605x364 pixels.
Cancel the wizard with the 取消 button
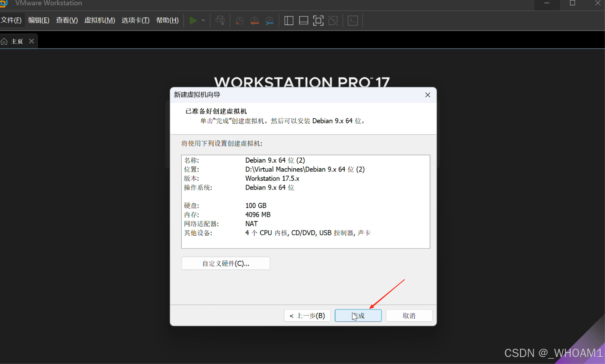[409, 316]
